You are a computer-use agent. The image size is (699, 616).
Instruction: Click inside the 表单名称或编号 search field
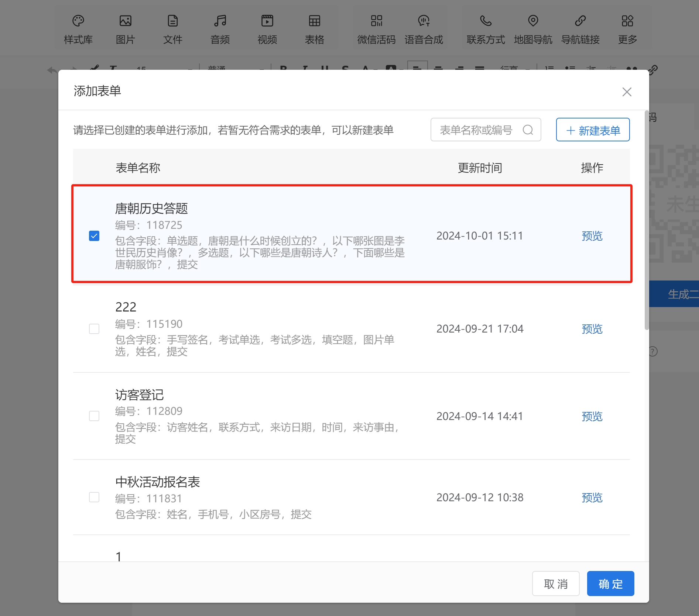click(x=476, y=130)
